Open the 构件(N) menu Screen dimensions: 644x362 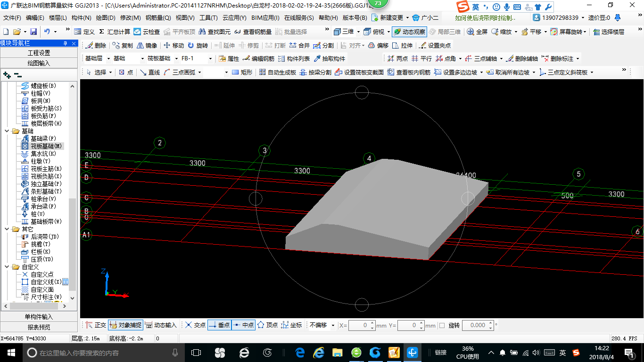[82, 18]
